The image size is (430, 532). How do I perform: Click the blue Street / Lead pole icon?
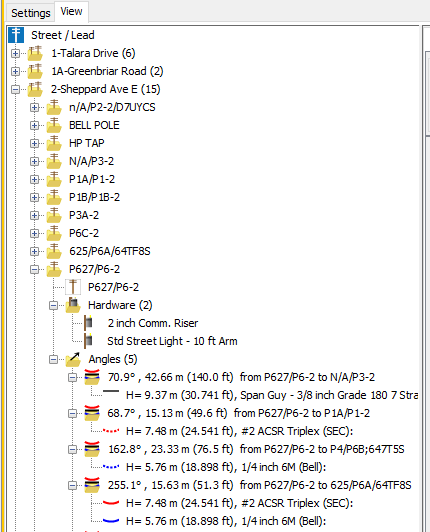click(16, 35)
